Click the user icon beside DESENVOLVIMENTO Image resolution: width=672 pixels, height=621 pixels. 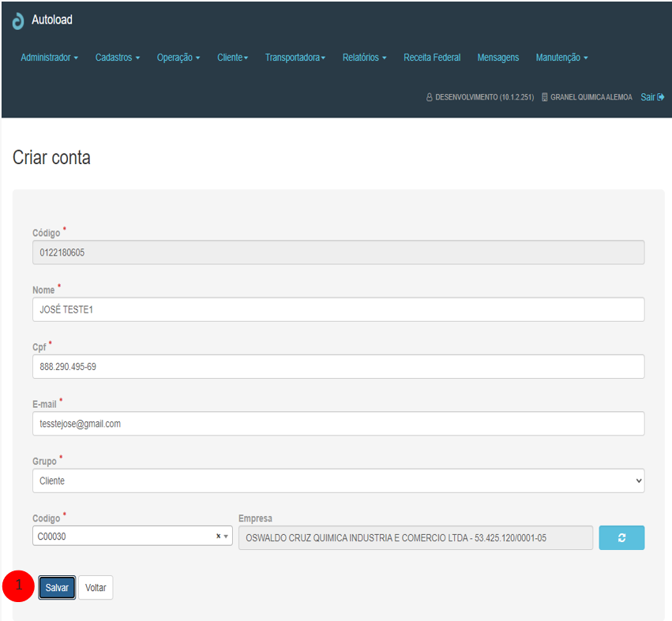click(429, 97)
